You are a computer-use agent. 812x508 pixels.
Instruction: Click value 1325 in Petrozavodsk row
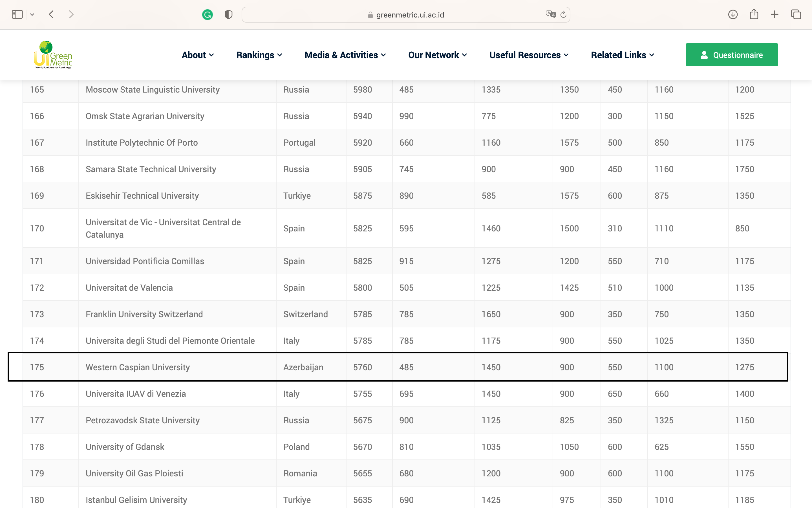664,421
